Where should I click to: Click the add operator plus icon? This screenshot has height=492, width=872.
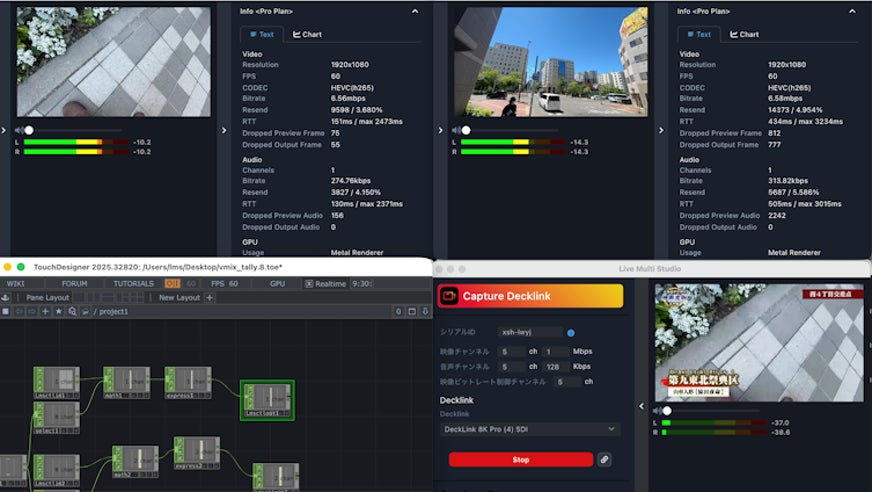click(x=46, y=311)
